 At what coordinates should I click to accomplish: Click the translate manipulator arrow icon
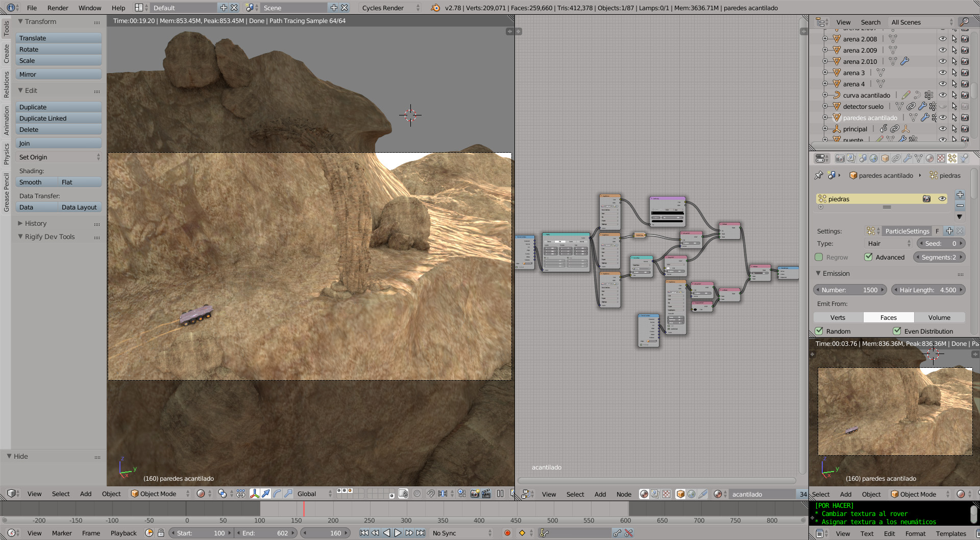pos(265,494)
